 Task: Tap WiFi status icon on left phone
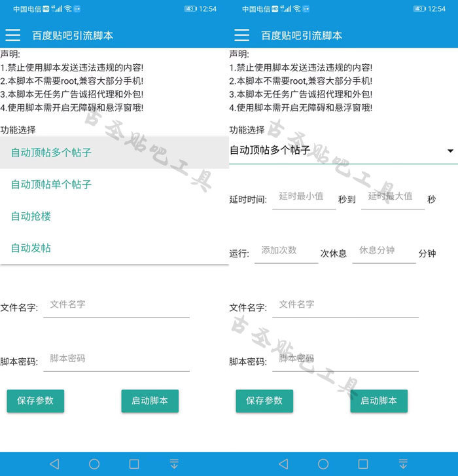(x=68, y=9)
